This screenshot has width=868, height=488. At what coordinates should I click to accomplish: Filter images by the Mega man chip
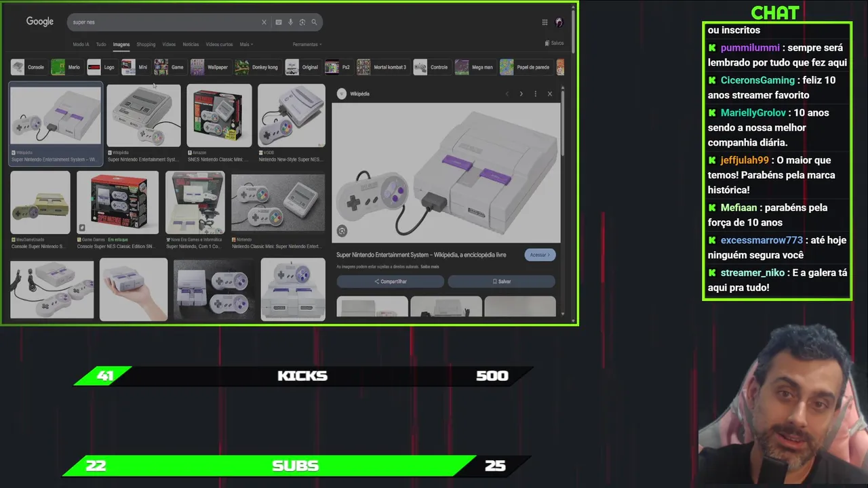(475, 67)
